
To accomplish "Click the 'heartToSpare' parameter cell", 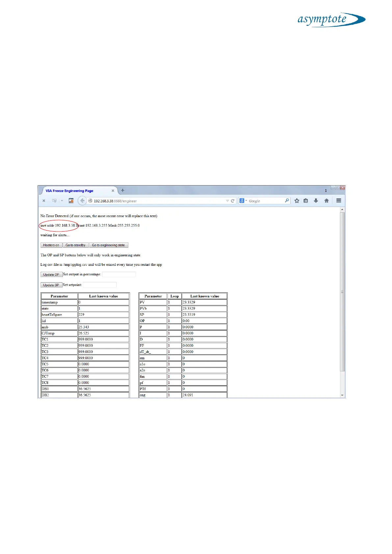I will 59,315.
